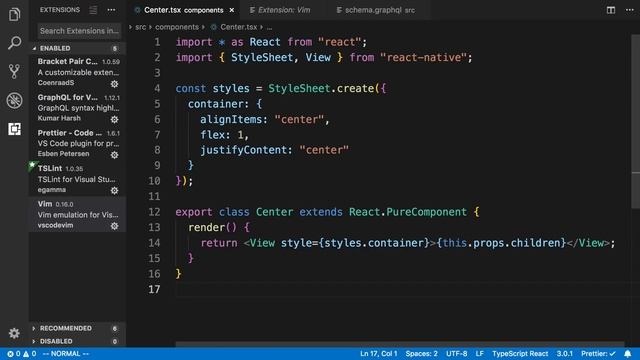Image resolution: width=640 pixels, height=360 pixels.
Task: Split the editor to the right
Action: pos(611,10)
